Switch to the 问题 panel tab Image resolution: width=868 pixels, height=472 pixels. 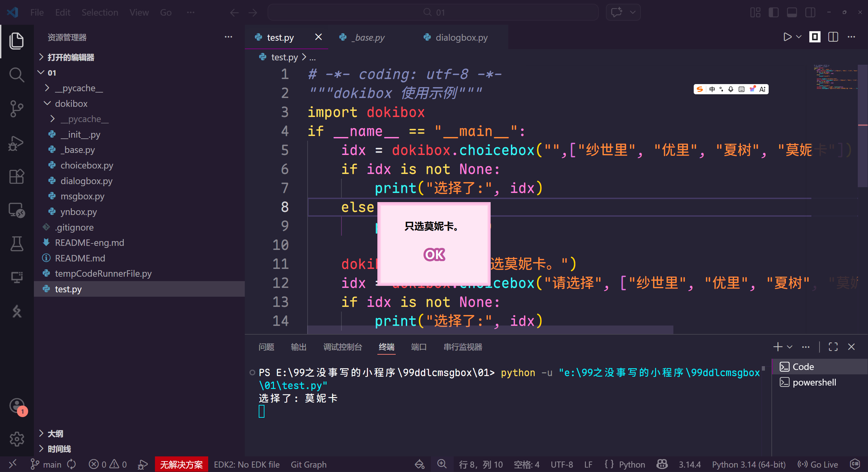click(266, 347)
